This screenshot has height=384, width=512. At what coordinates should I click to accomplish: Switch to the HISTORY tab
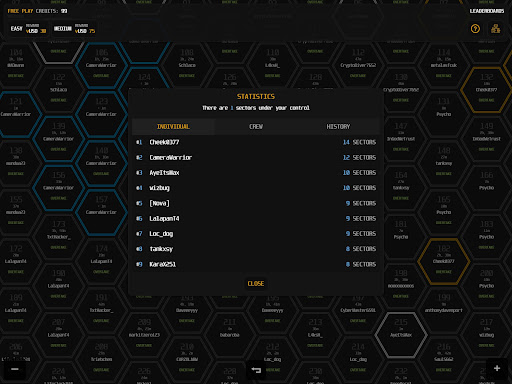pyautogui.click(x=338, y=127)
